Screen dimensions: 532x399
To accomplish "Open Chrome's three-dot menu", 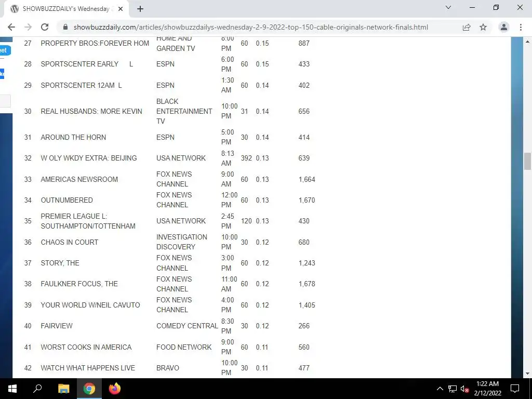I will coord(521,27).
